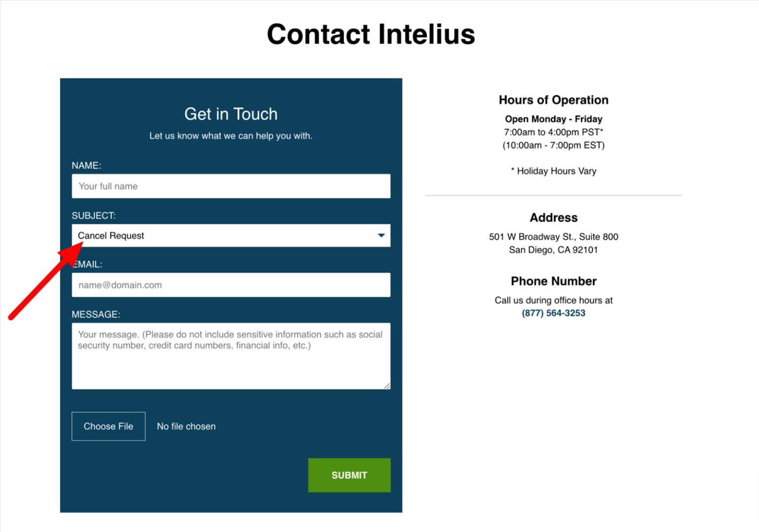This screenshot has height=532, width=759.
Task: Click the SUBJECT: field label
Action: [x=94, y=215]
